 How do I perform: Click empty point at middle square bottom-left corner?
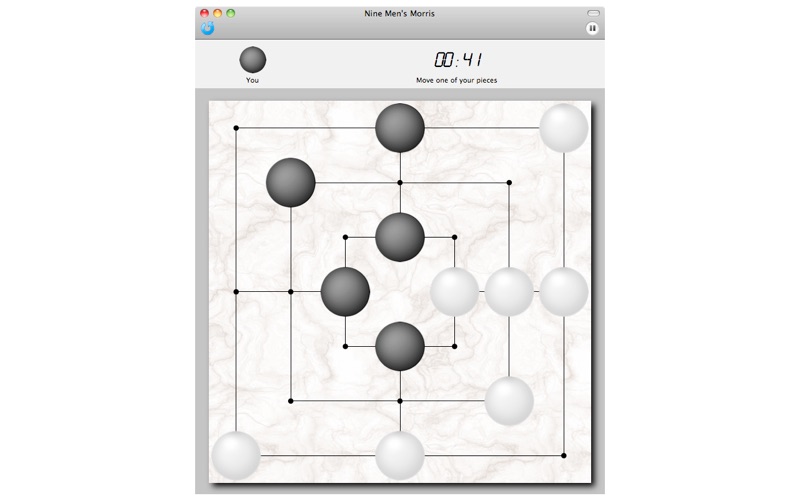click(291, 401)
